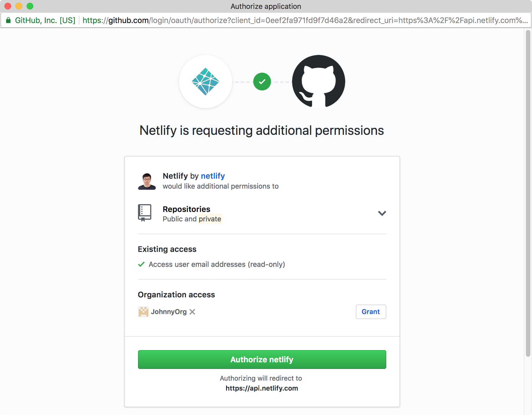Click the green check beside email access
This screenshot has height=415, width=532.
(x=141, y=264)
